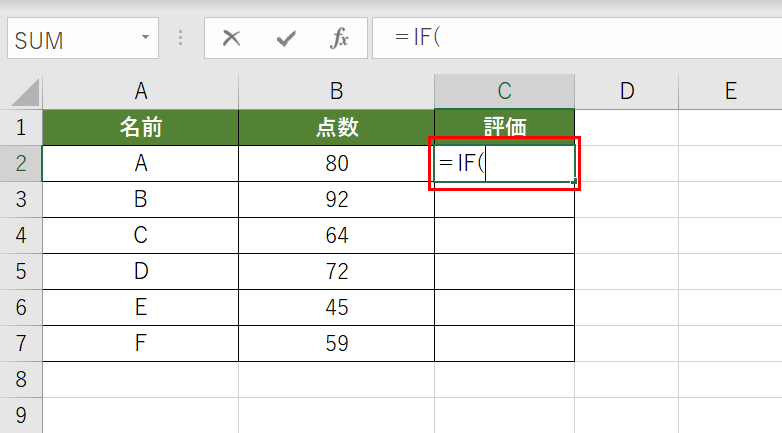Select column A header
This screenshot has height=433, width=782.
point(141,92)
